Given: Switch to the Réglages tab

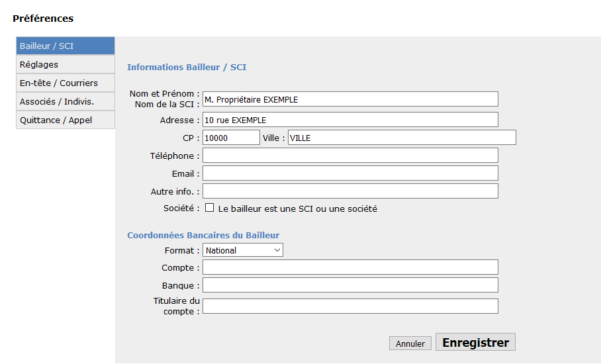Looking at the screenshot, I should click(x=65, y=64).
